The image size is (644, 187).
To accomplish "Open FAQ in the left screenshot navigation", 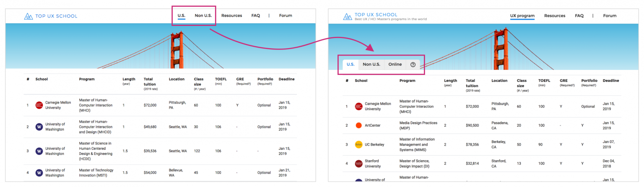I will (256, 15).
